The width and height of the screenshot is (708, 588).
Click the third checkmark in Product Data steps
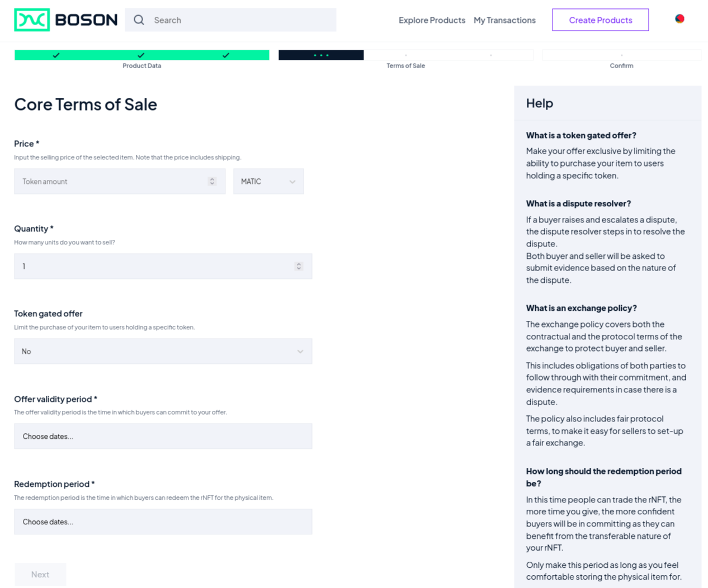226,55
